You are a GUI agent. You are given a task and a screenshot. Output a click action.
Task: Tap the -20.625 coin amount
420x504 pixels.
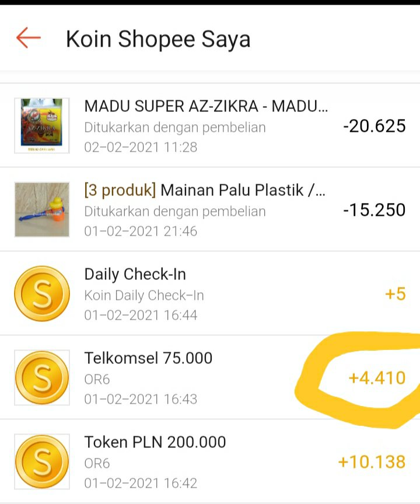[374, 125]
